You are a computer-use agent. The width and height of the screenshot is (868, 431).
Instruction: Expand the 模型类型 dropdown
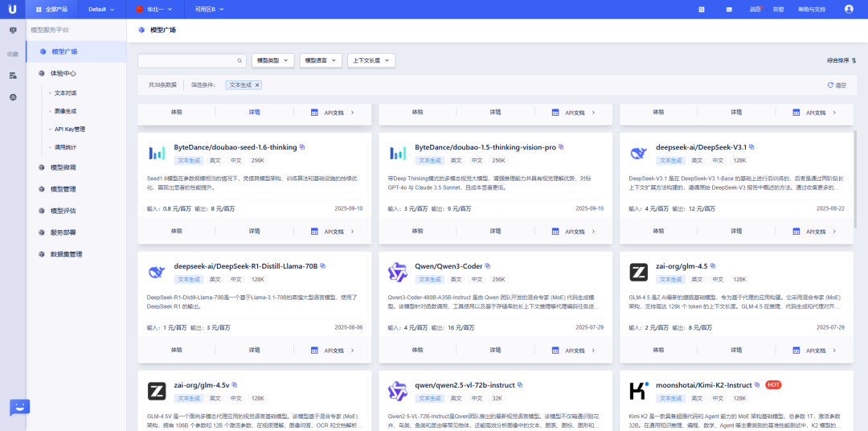click(273, 60)
